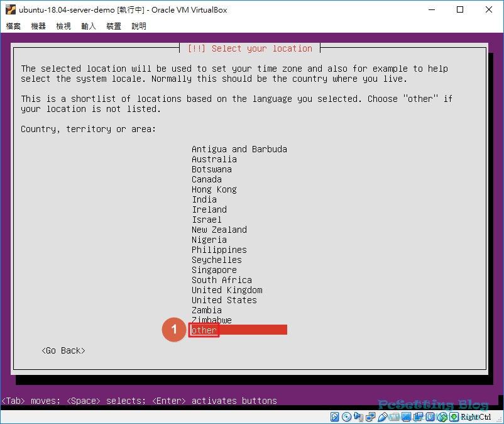
Task: Pick Singapore from the country list
Action: 214,270
